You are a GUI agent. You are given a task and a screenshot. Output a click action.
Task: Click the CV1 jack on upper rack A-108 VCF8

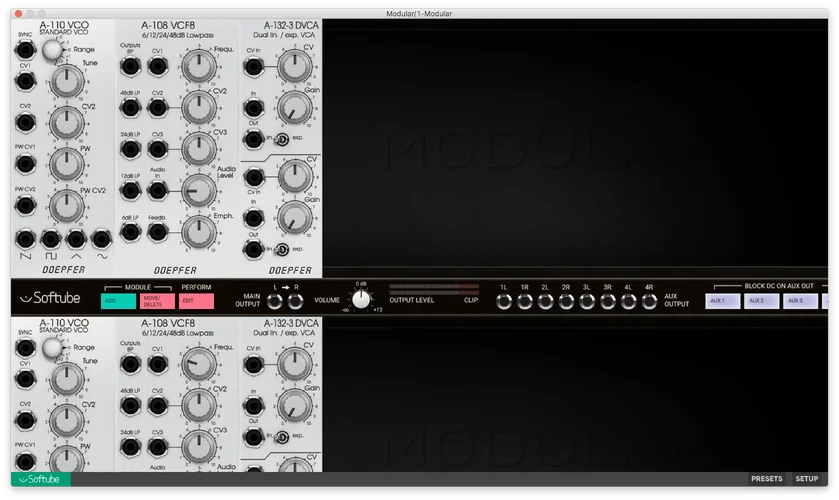pyautogui.click(x=157, y=66)
